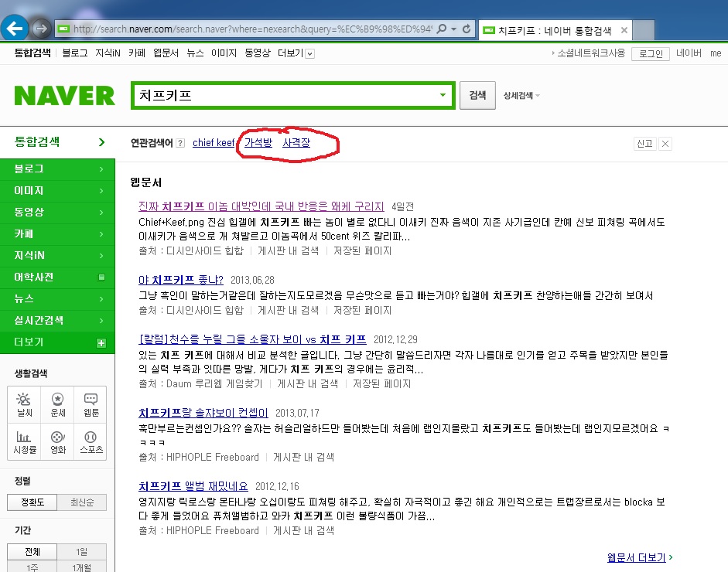Click the 영화 movie reel icon
This screenshot has height=572, width=728.
[x=58, y=442]
